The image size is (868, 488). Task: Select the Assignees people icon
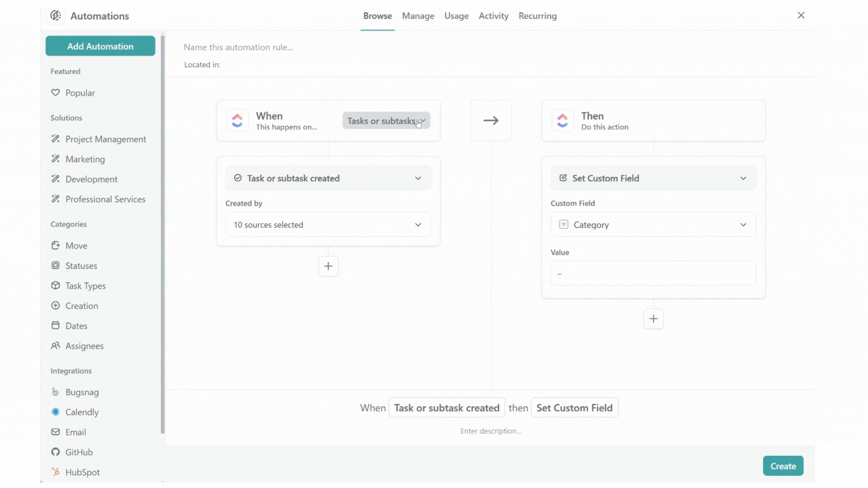55,346
